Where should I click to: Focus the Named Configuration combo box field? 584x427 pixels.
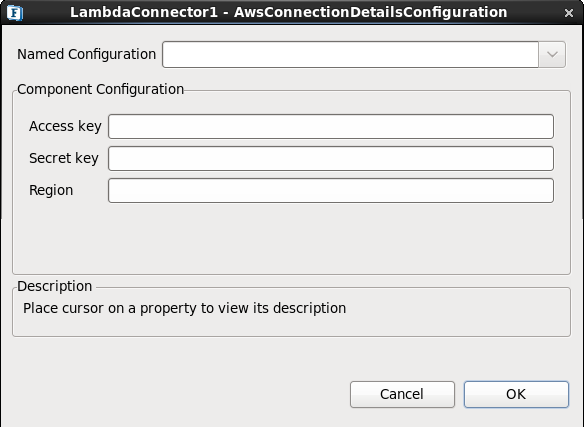tap(350, 54)
